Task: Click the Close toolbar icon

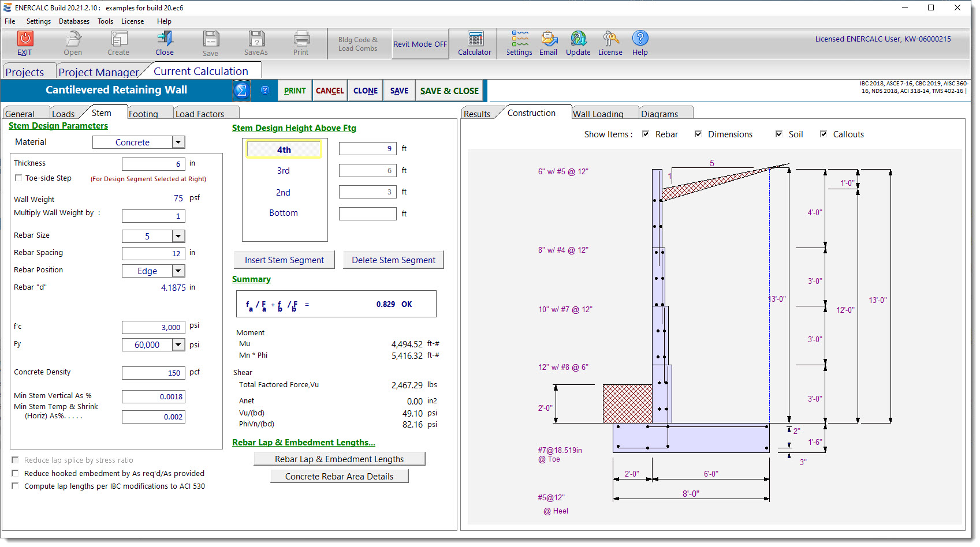Action: click(x=165, y=39)
